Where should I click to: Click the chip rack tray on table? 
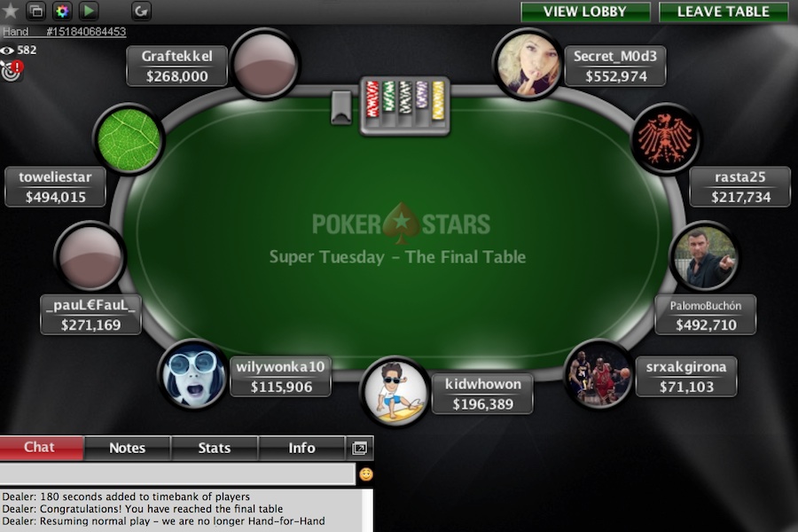tap(404, 106)
